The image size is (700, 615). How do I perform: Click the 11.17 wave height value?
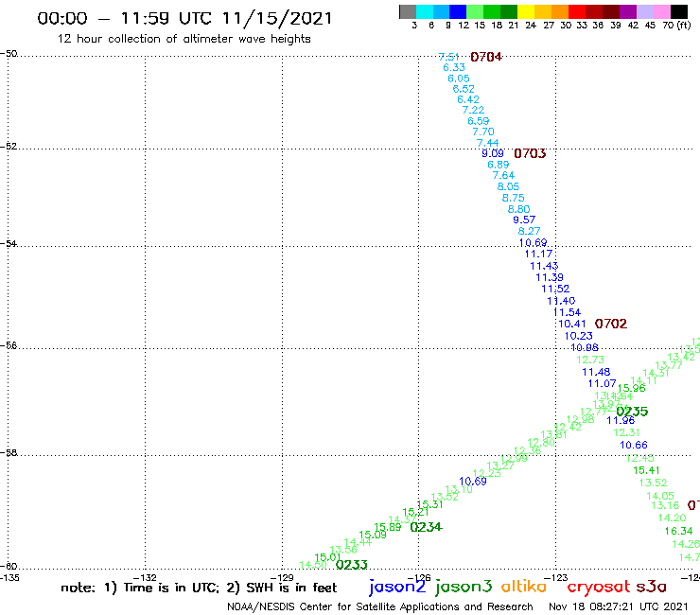click(538, 255)
